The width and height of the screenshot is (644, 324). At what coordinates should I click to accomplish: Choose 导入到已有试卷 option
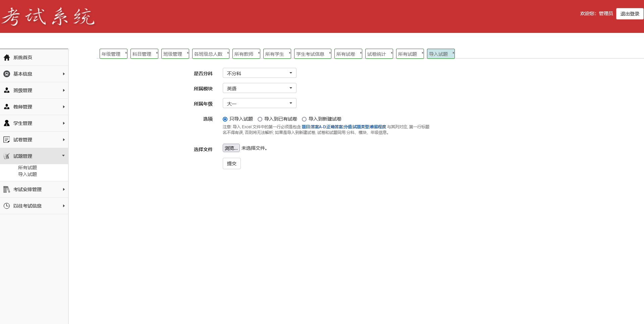point(260,119)
